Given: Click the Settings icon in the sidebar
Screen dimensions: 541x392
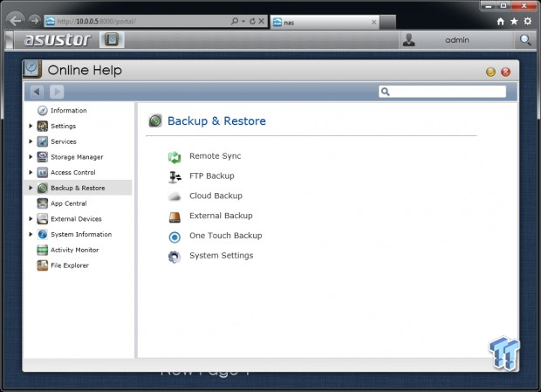Looking at the screenshot, I should [43, 126].
